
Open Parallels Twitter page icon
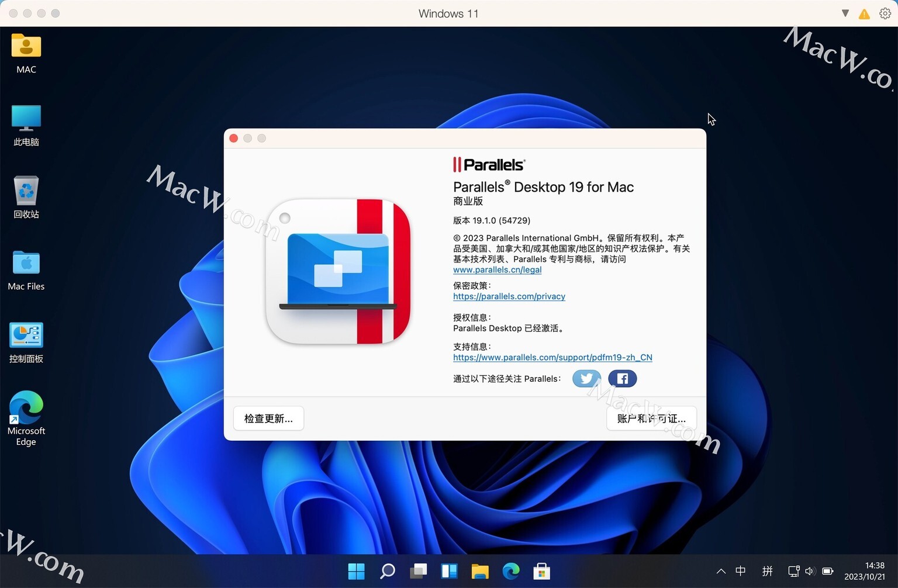[x=586, y=379]
